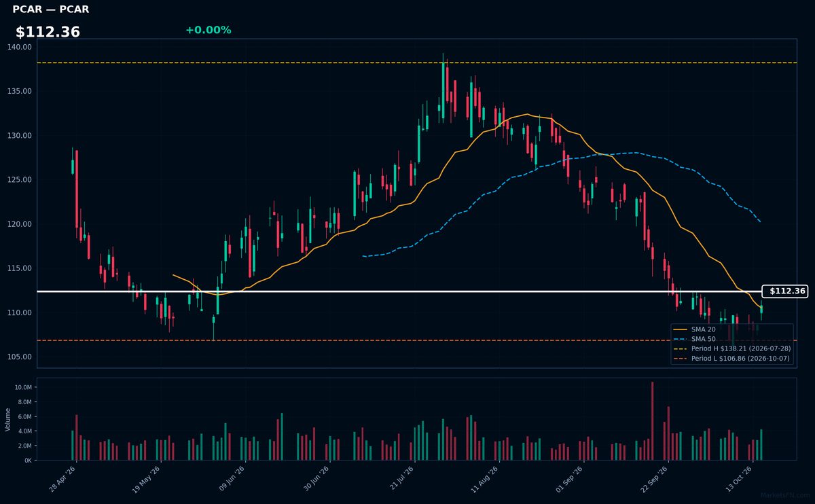
Task: Click the 120.00 price axis label
Action: [20, 224]
